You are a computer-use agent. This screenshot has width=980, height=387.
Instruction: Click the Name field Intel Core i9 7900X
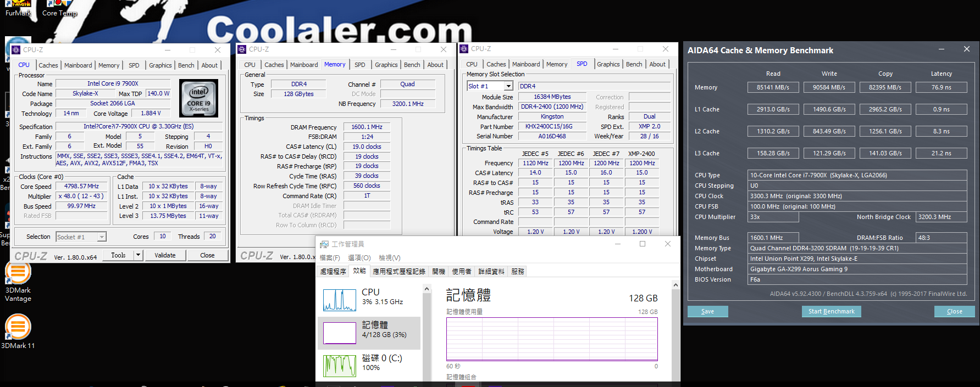click(113, 83)
